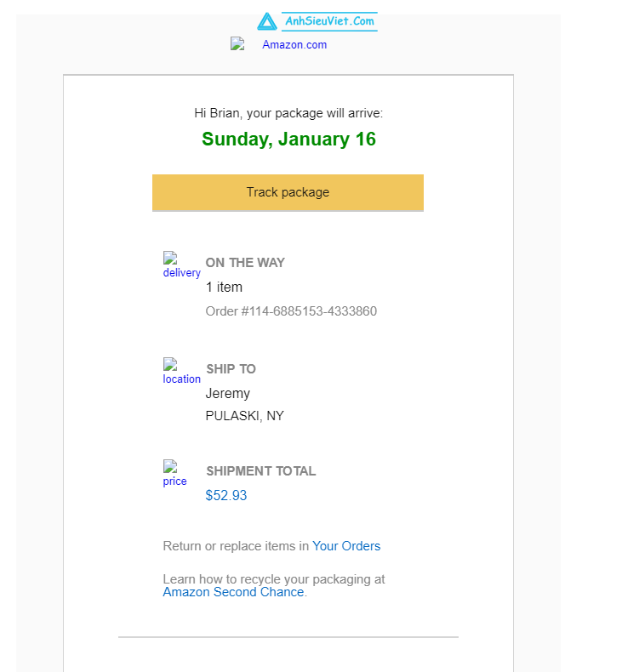Click the Sunday, January 16 arrival date

[x=288, y=139]
